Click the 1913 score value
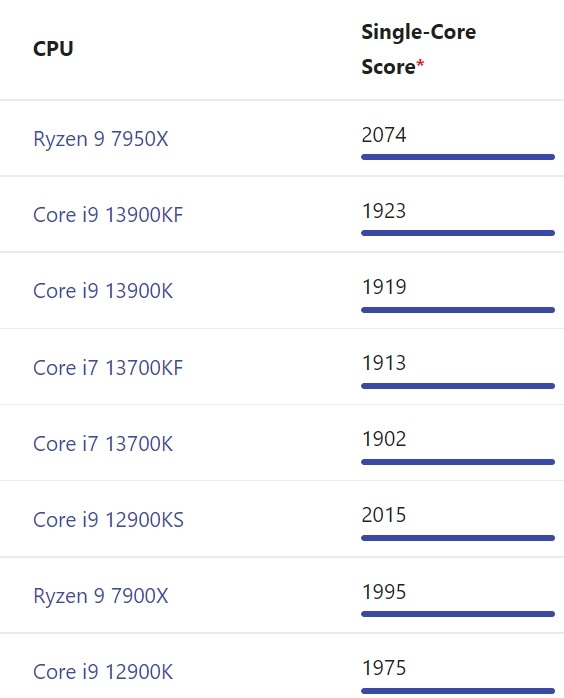The image size is (564, 698). coord(384,363)
